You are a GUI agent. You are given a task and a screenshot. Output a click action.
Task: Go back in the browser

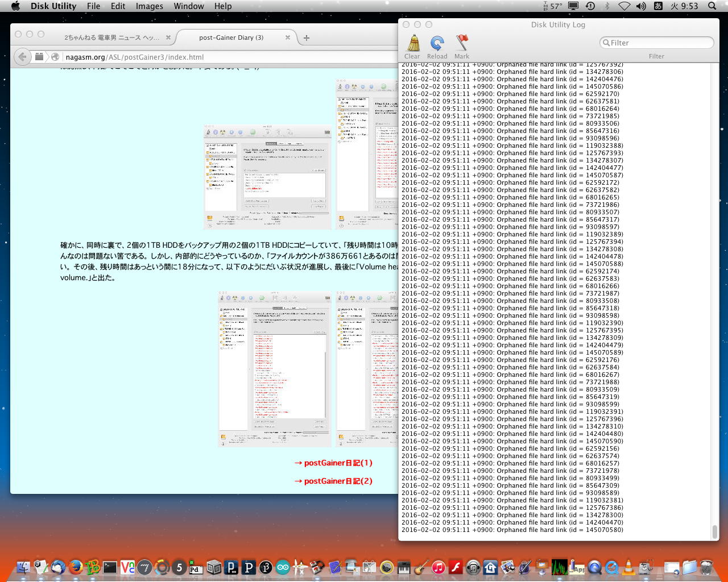tap(22, 57)
